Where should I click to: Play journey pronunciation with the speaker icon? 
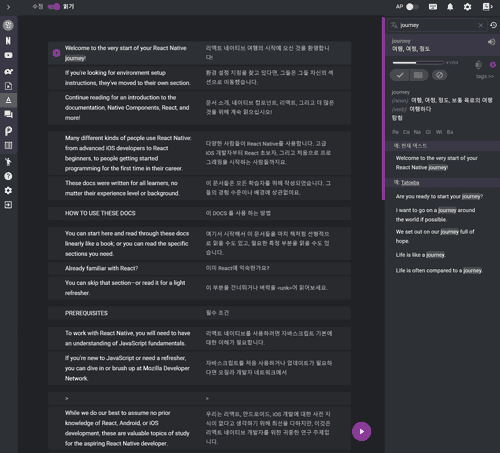click(491, 42)
